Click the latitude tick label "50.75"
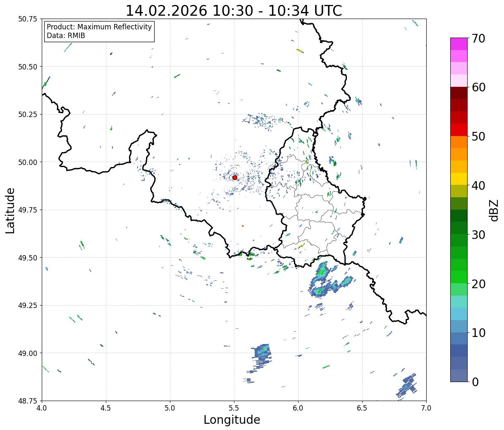Image resolution: width=504 pixels, height=430 pixels. [28, 19]
